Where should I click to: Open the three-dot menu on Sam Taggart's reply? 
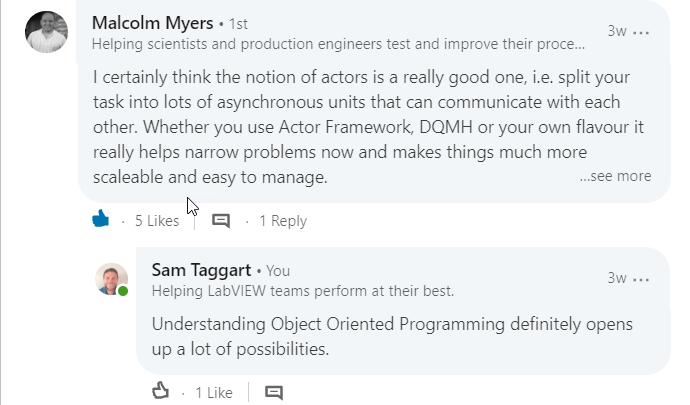click(641, 279)
